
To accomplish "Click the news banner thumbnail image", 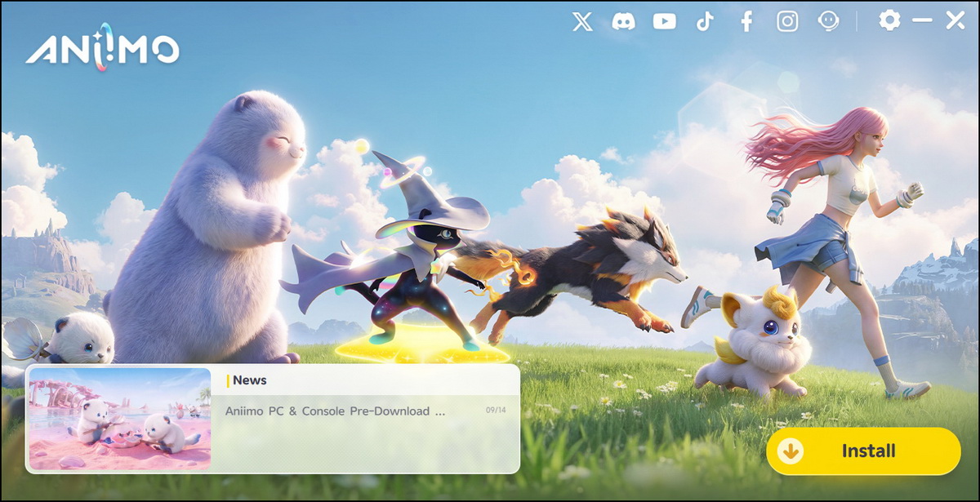I will tap(120, 419).
